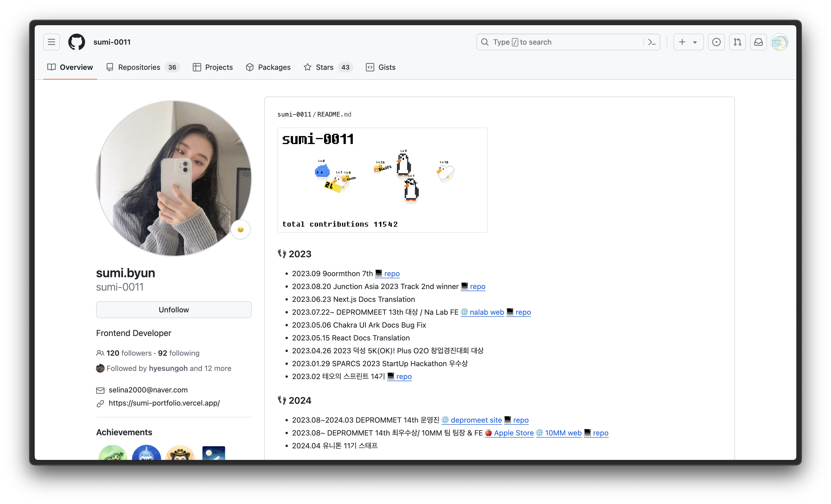The height and width of the screenshot is (504, 831).
Task: Click '2023.06.23 Next.js Docs Translation' entry
Action: click(x=354, y=299)
